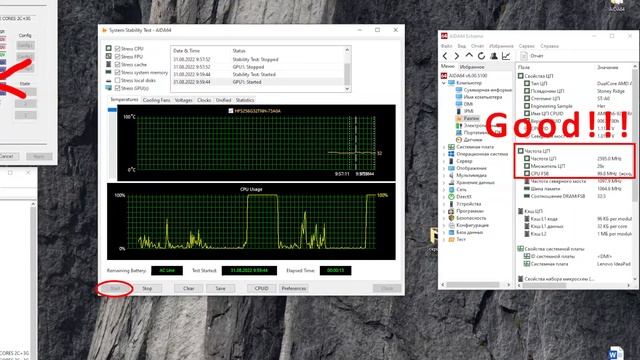
Task: Collapse the Компьютер tree node
Action: click(x=444, y=83)
